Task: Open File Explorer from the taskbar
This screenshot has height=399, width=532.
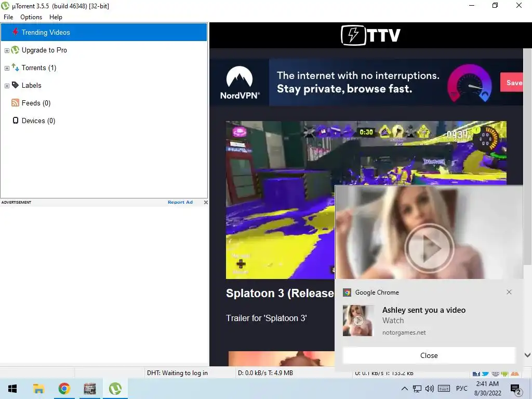Action: point(38,389)
